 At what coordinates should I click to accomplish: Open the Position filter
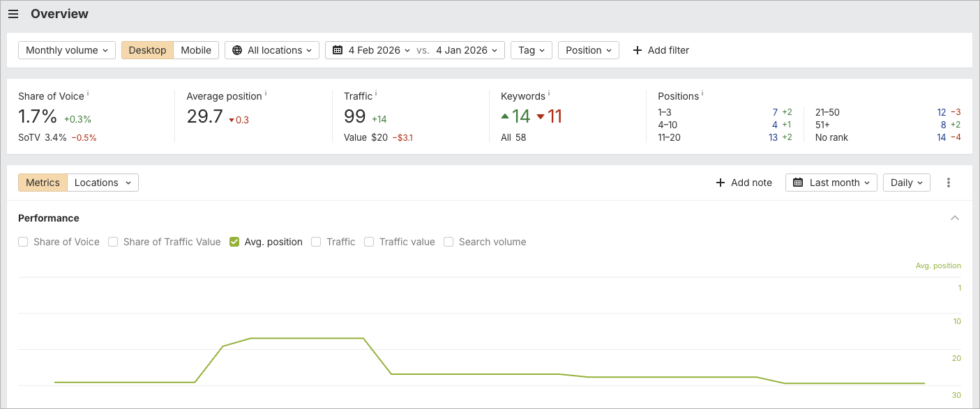(x=589, y=49)
